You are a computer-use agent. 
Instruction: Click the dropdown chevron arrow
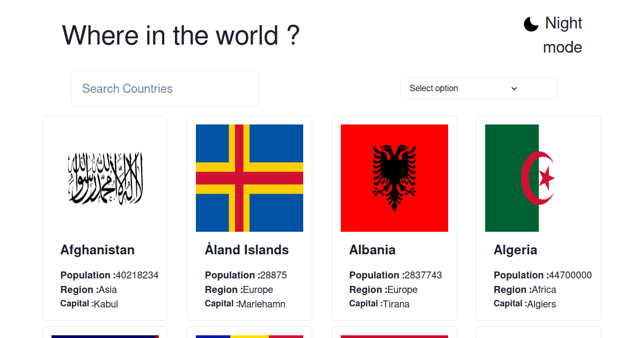(513, 88)
